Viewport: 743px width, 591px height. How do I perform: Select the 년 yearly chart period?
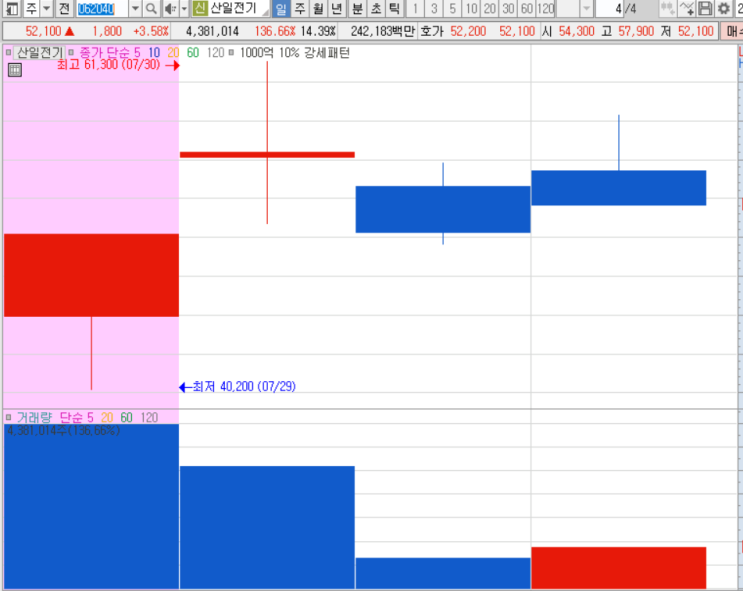336,9
